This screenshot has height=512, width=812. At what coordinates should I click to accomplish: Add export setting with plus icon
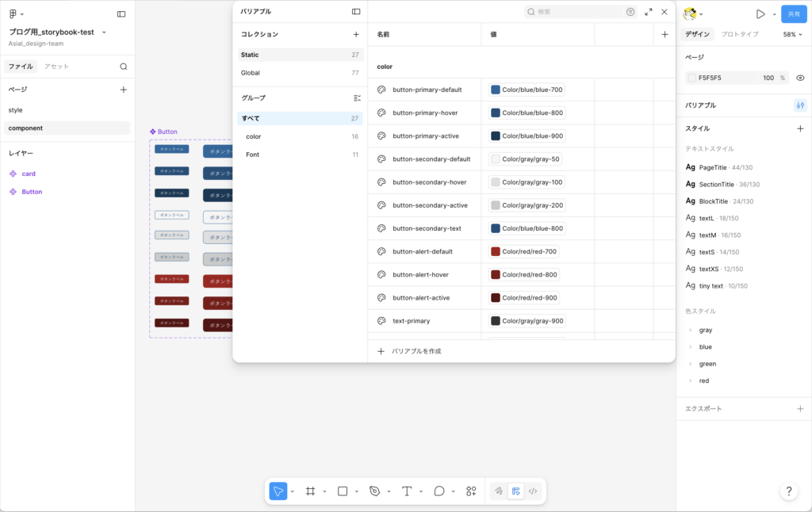[x=800, y=408]
